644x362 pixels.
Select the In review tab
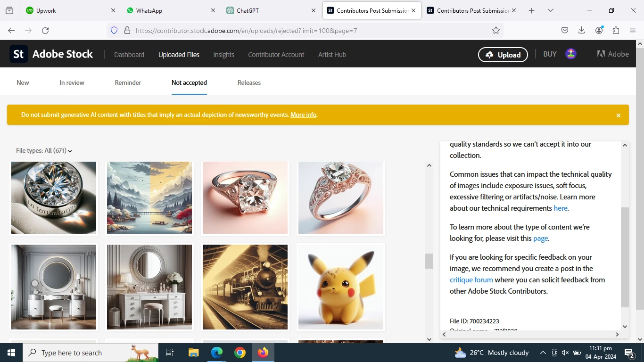[72, 82]
